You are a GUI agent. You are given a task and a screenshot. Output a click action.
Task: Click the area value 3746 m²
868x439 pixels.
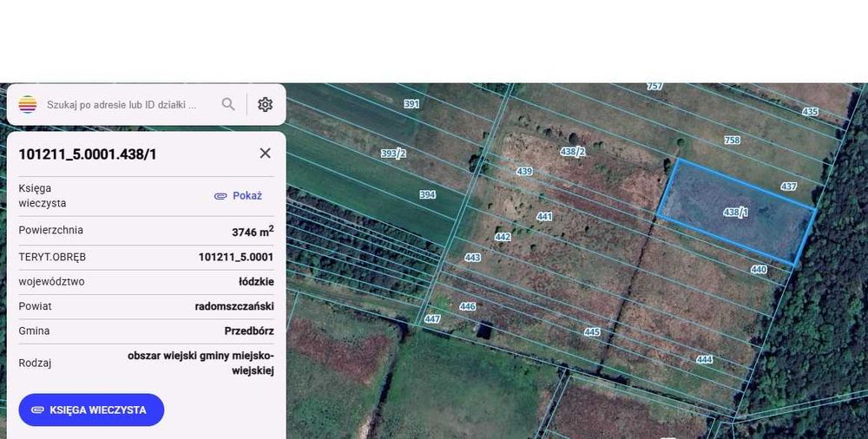point(253,232)
